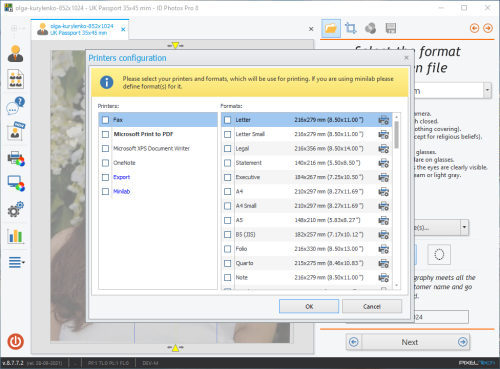
Task: Click printer setup icon for Quarto format
Action: (x=384, y=263)
